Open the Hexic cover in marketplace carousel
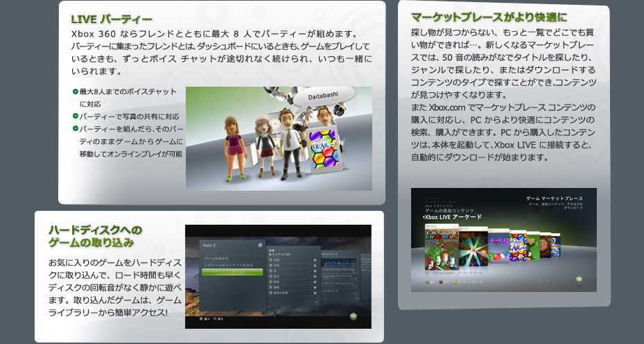 [518, 246]
